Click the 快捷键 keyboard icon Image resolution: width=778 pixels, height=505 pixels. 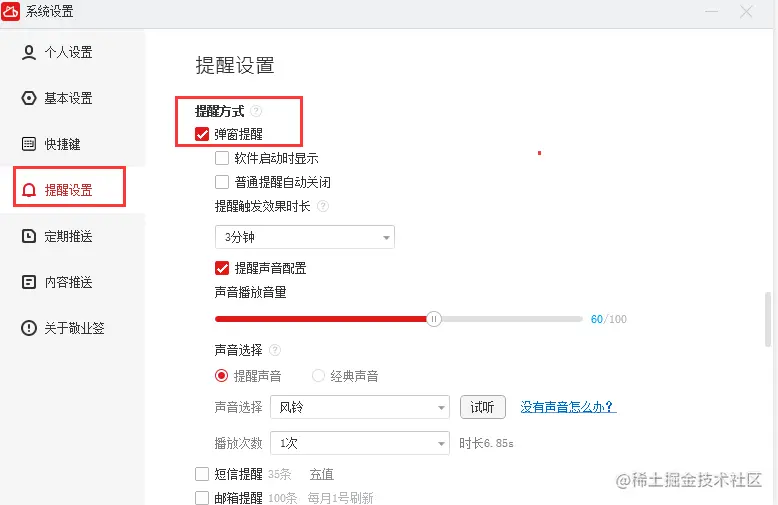pyautogui.click(x=29, y=144)
